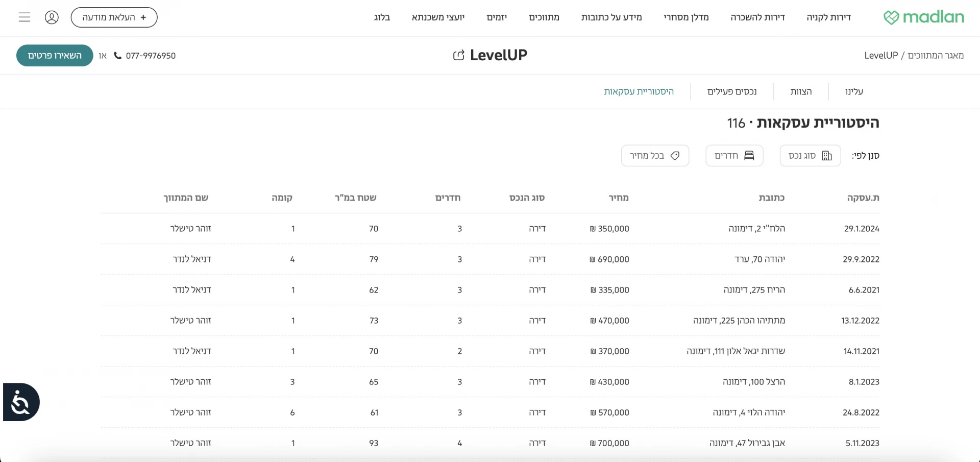Click date 14.11.2021 in table
This screenshot has height=462, width=980.
(x=862, y=351)
